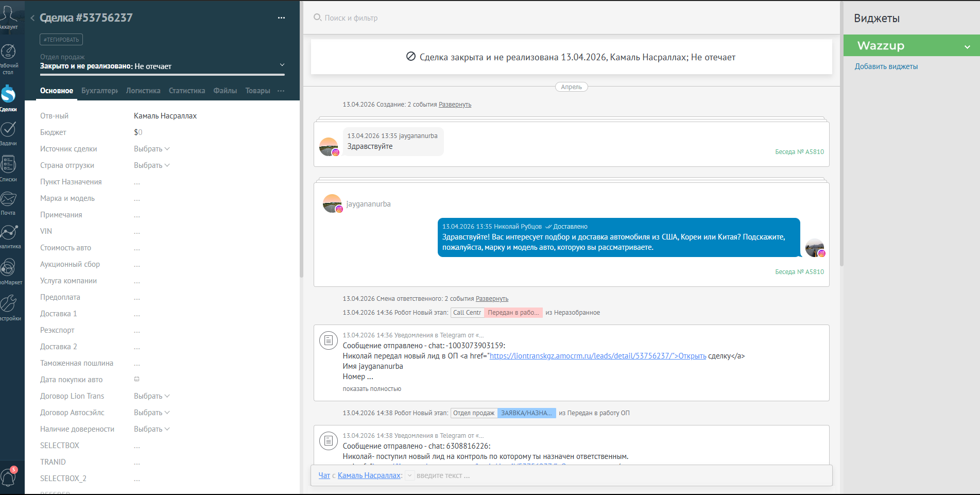Collapse the Wazzup widget chevron
Image resolution: width=980 pixels, height=495 pixels.
tap(967, 46)
